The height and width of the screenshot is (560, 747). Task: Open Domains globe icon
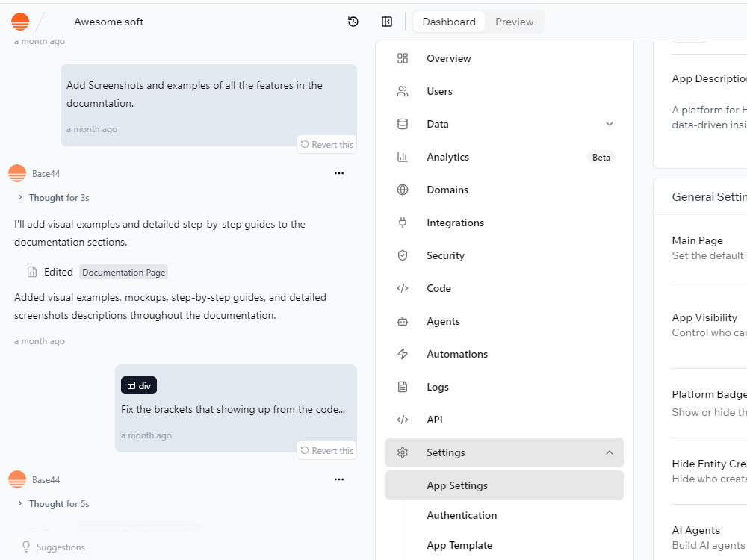click(403, 190)
